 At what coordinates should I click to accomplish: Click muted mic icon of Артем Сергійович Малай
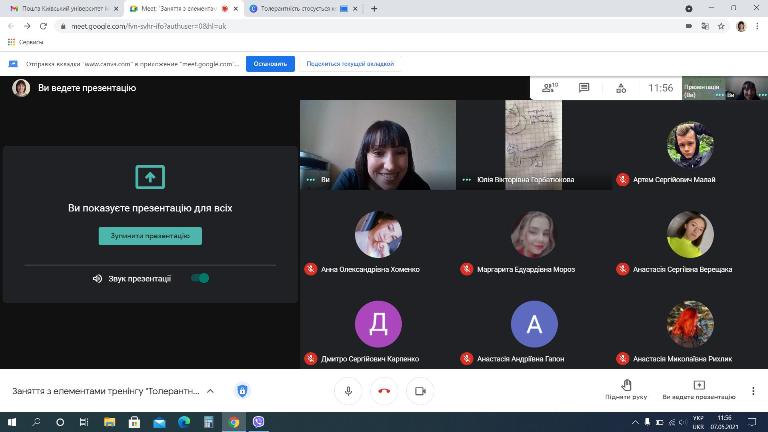(623, 180)
